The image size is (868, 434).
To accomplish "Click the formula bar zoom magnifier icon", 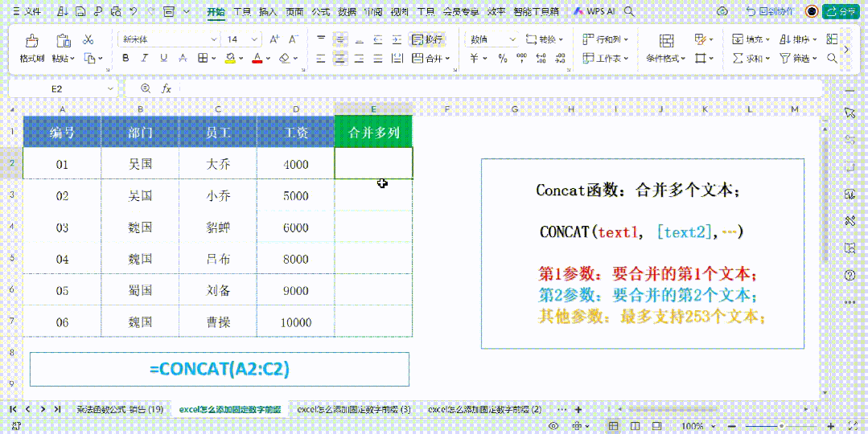I will coord(146,88).
